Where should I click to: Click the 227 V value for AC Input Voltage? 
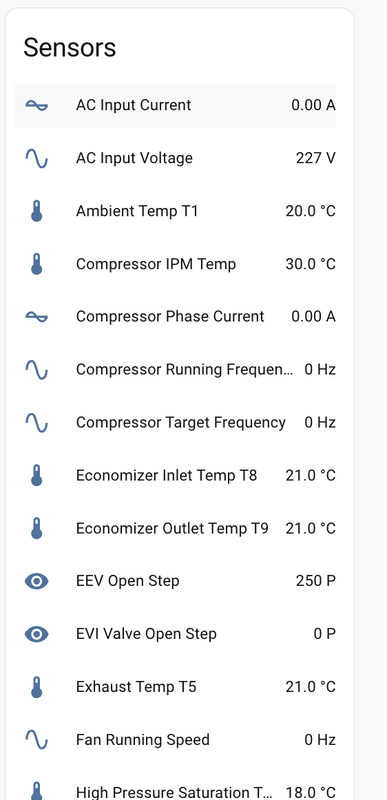coord(316,158)
